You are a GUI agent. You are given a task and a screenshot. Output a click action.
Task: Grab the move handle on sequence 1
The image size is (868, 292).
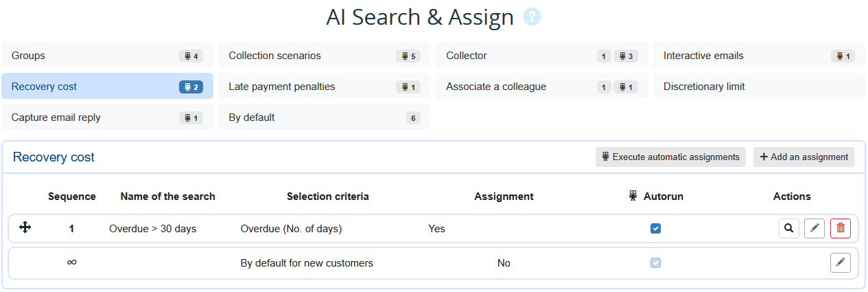click(x=25, y=228)
